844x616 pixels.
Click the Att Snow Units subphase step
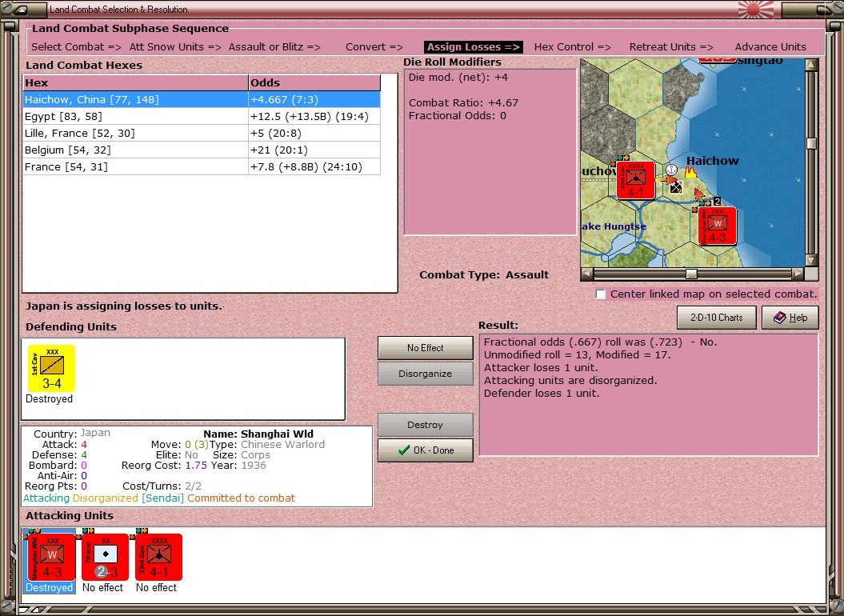pos(175,47)
